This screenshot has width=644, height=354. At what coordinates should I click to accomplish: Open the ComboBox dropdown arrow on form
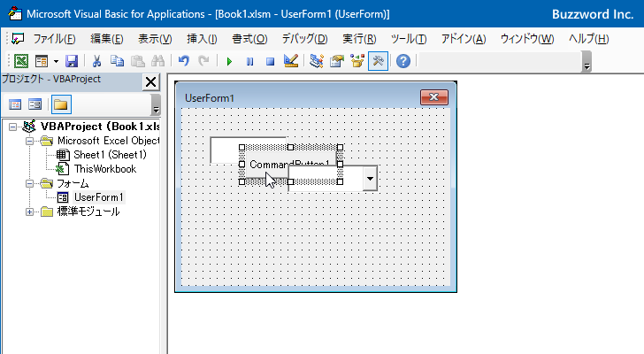pos(370,179)
